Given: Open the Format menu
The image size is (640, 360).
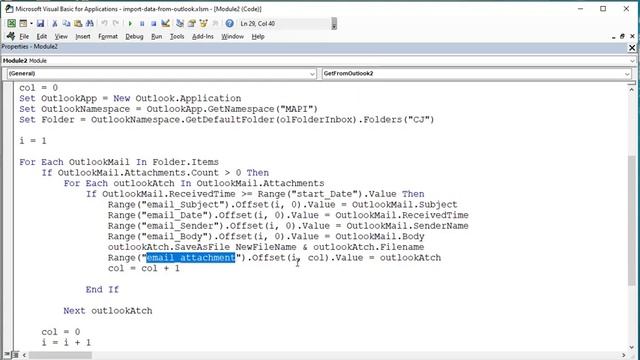Looking at the screenshot, I should [108, 36].
